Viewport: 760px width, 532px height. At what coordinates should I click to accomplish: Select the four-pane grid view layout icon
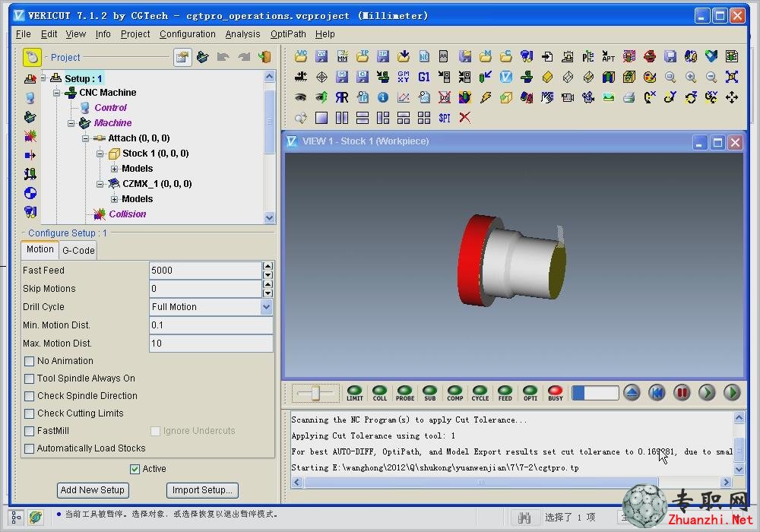coord(424,118)
